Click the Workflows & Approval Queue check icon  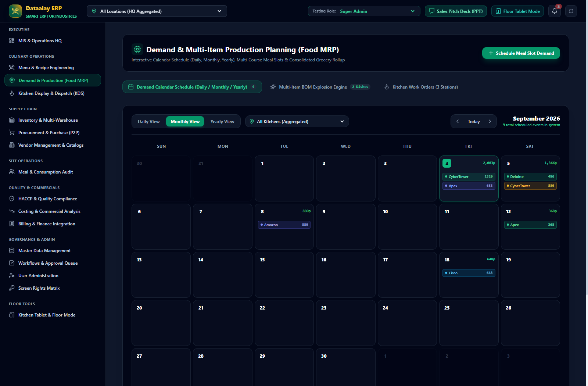pyautogui.click(x=12, y=263)
